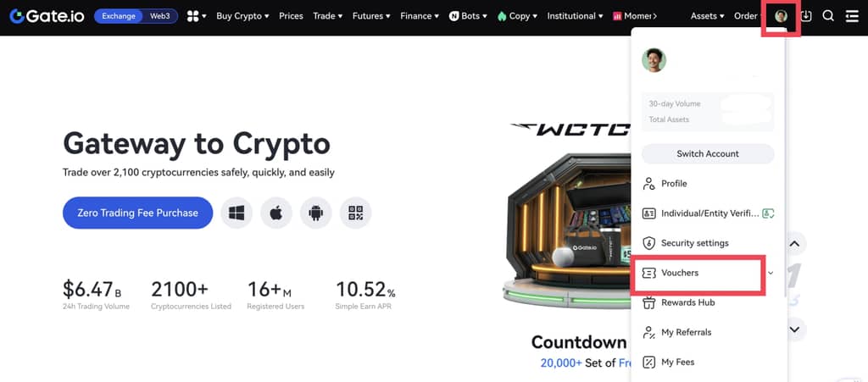Viewport: 868px width, 382px height.
Task: Click the Windows download icon
Action: coord(236,213)
